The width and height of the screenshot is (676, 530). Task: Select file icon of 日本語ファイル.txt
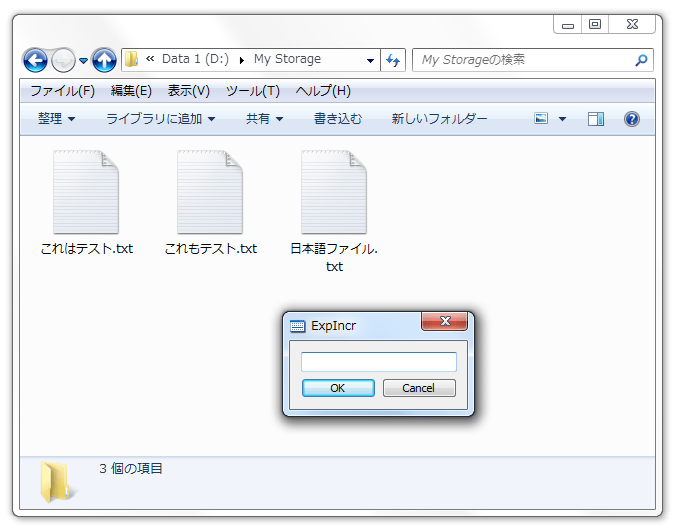pyautogui.click(x=334, y=192)
